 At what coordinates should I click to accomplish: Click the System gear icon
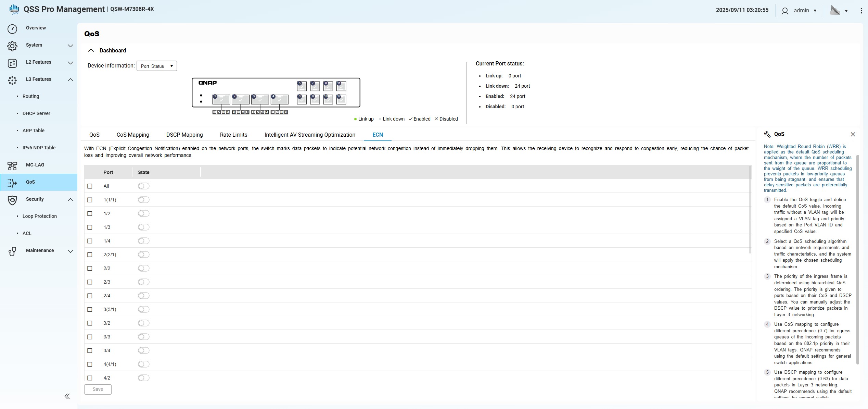(12, 46)
